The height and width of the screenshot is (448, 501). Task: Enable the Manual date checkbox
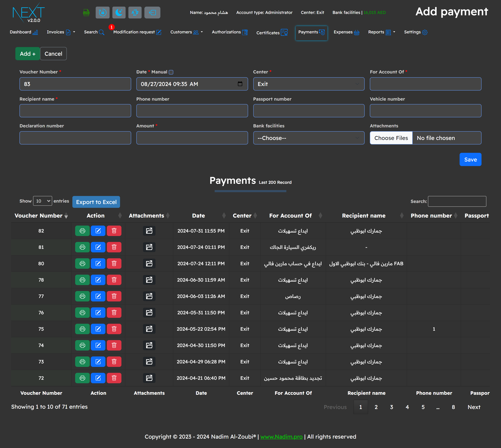pos(171,72)
